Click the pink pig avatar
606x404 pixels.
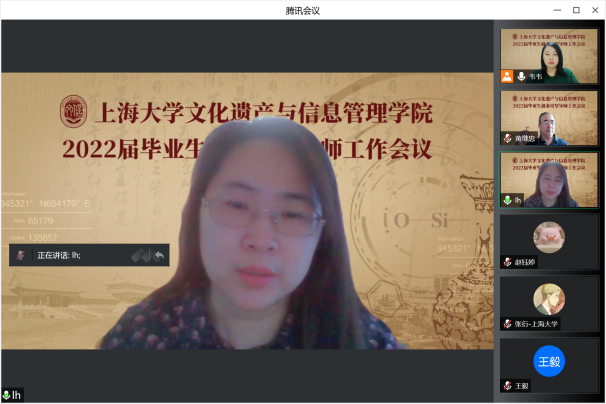click(549, 237)
